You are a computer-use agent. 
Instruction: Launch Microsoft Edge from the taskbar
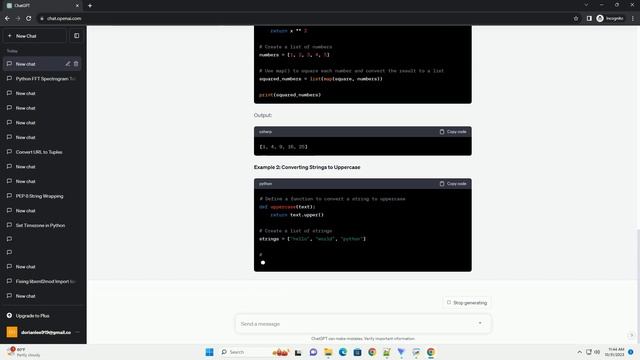(342, 352)
